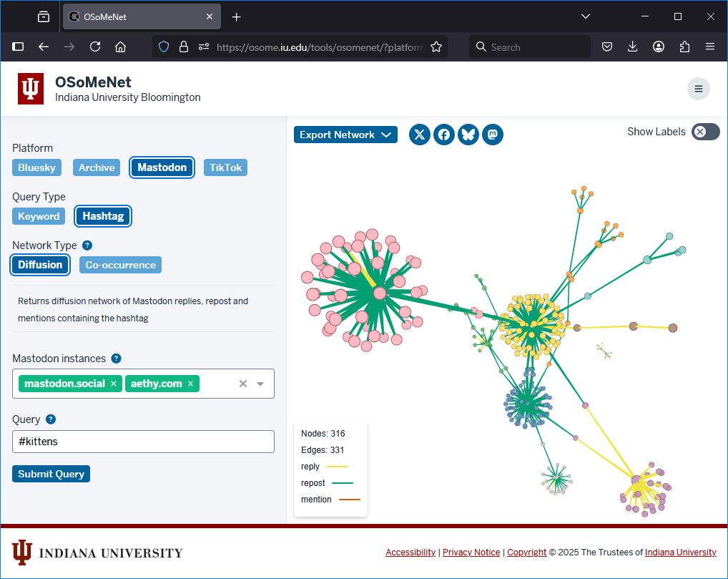
Task: Click the yellow reply legend line
Action: (x=337, y=467)
